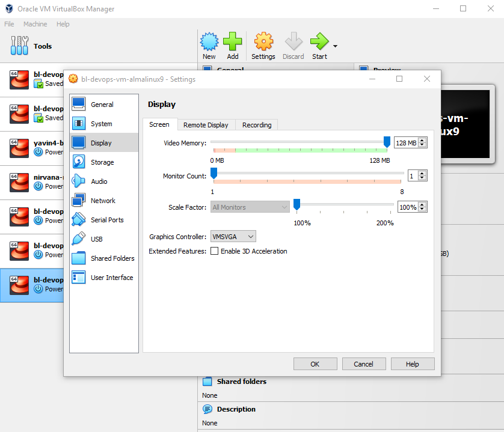This screenshot has width=504, height=432.
Task: Increase Video Memory with up spinner arrow
Action: pos(423,140)
